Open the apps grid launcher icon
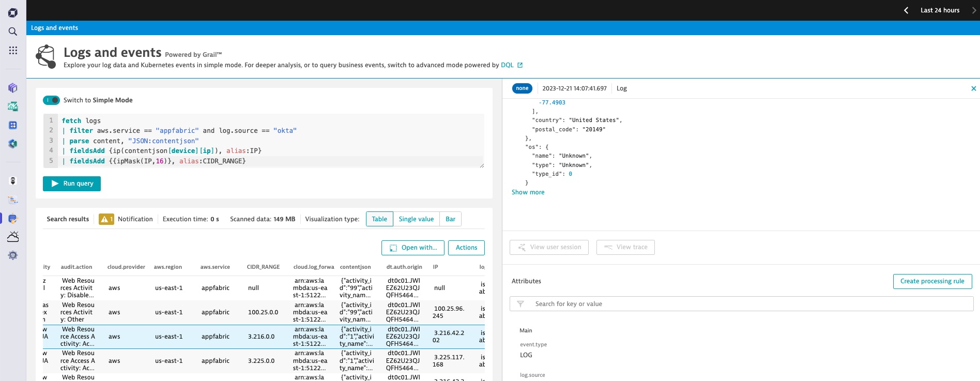This screenshot has height=381, width=980. click(x=13, y=50)
